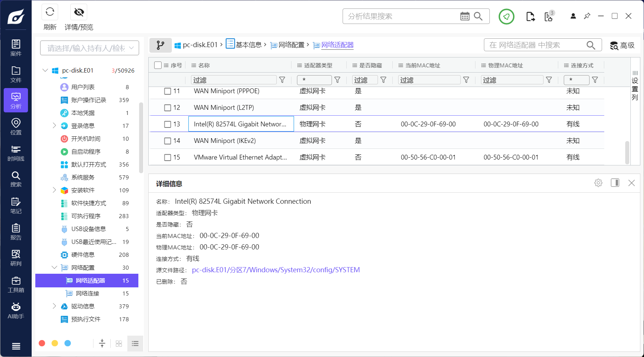Click the hamburger menu at sidebar bottom
Screen dimensions: 644x357
[x=16, y=346]
